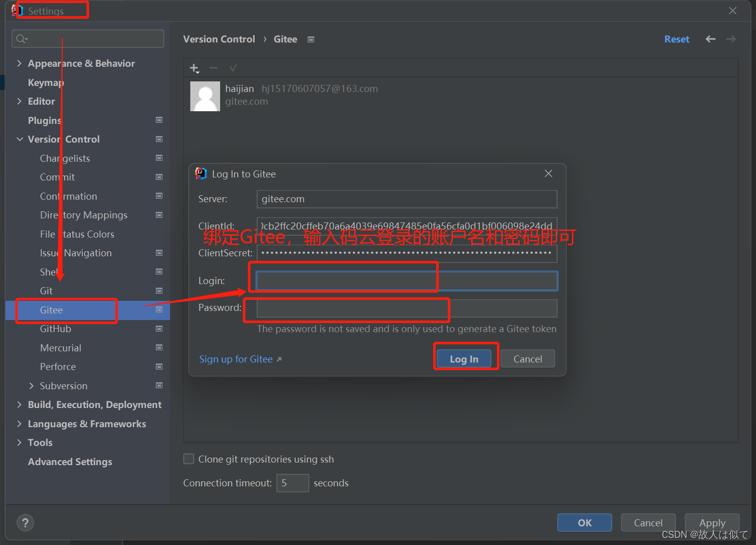This screenshot has height=545, width=756.
Task: Expand Appearance & Behavior section
Action: point(19,63)
